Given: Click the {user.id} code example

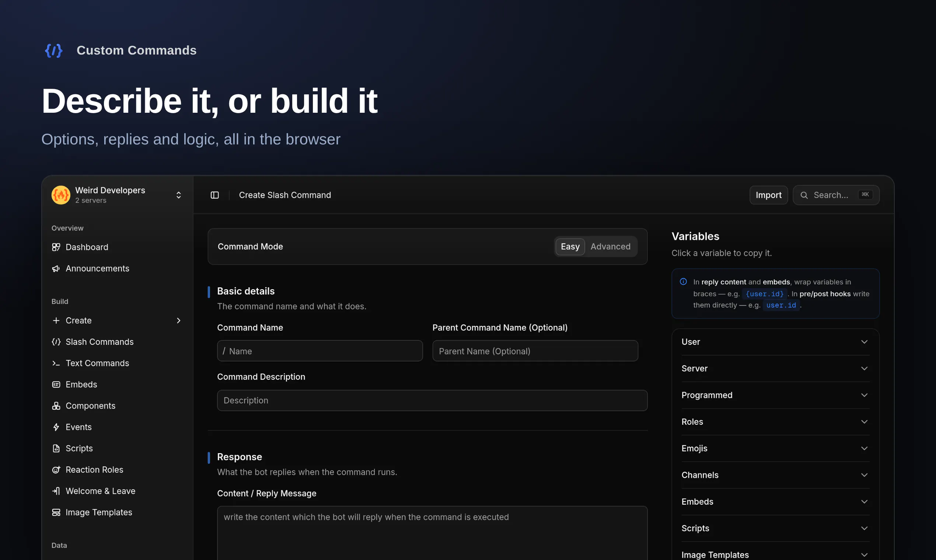Looking at the screenshot, I should pyautogui.click(x=764, y=294).
